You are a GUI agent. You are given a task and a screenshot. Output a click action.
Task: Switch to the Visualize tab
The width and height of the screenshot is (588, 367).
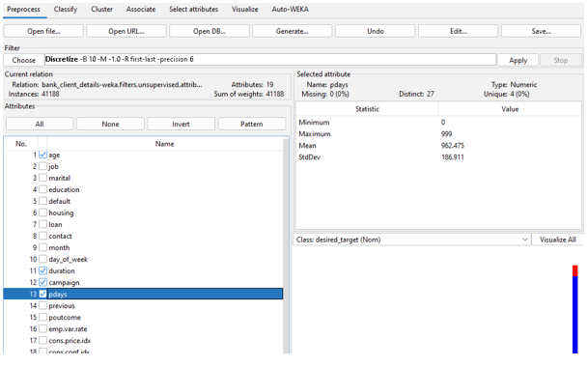[x=245, y=10]
